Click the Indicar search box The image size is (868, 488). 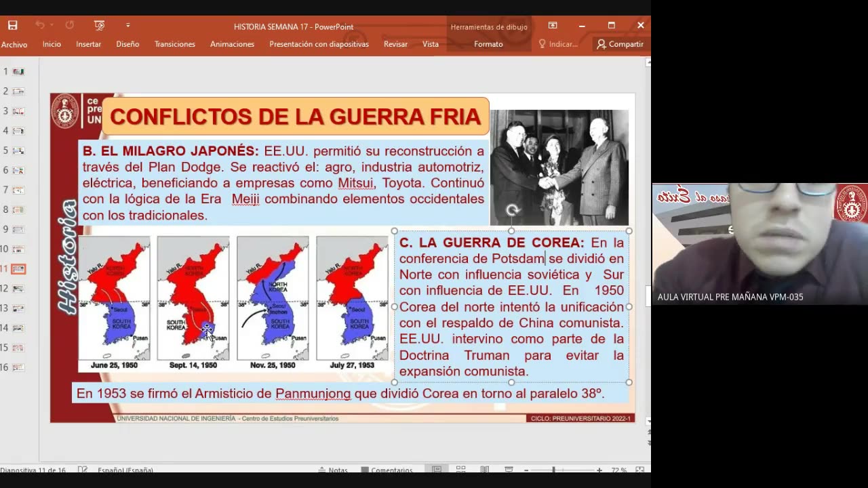[558, 44]
